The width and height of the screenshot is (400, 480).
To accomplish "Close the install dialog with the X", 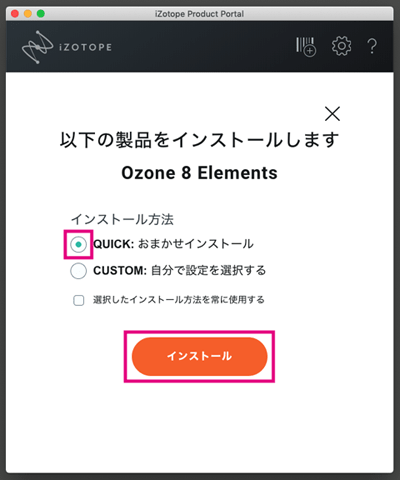I will coord(332,114).
